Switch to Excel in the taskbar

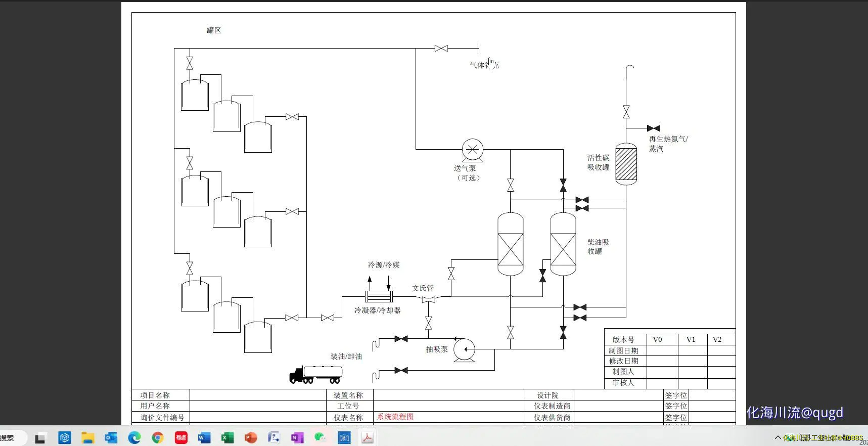tap(227, 438)
